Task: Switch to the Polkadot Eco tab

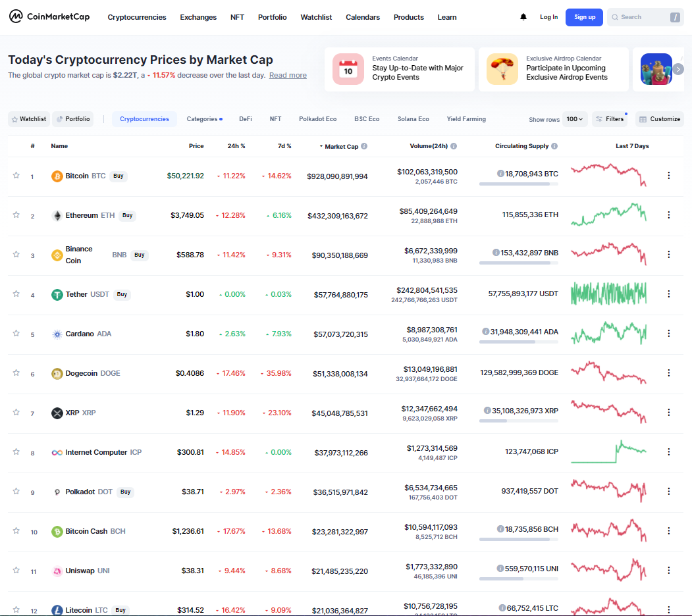Action: pyautogui.click(x=318, y=119)
